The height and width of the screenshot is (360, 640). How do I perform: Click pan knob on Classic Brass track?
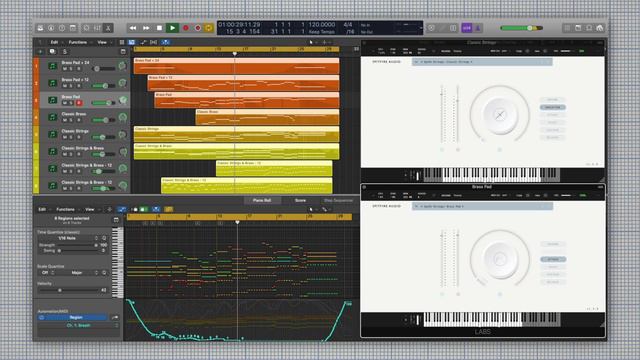(122, 118)
